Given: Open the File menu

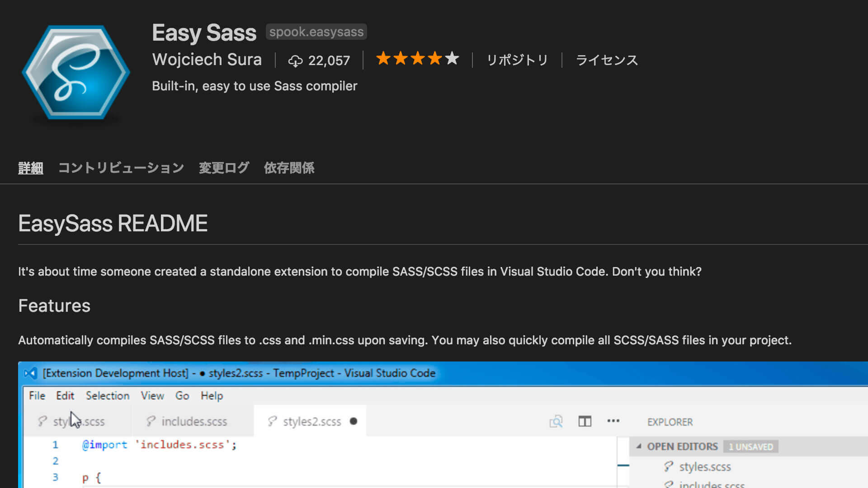Looking at the screenshot, I should (x=37, y=395).
